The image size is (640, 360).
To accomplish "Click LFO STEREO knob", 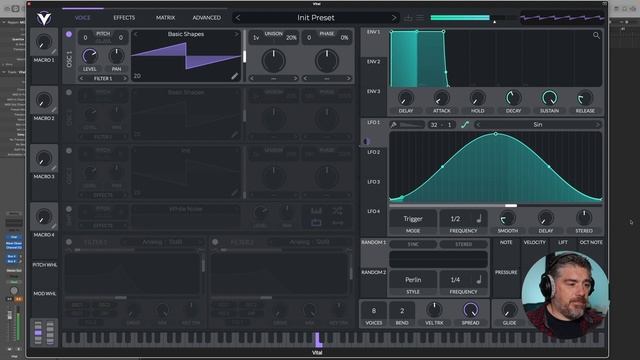I will 584,218.
